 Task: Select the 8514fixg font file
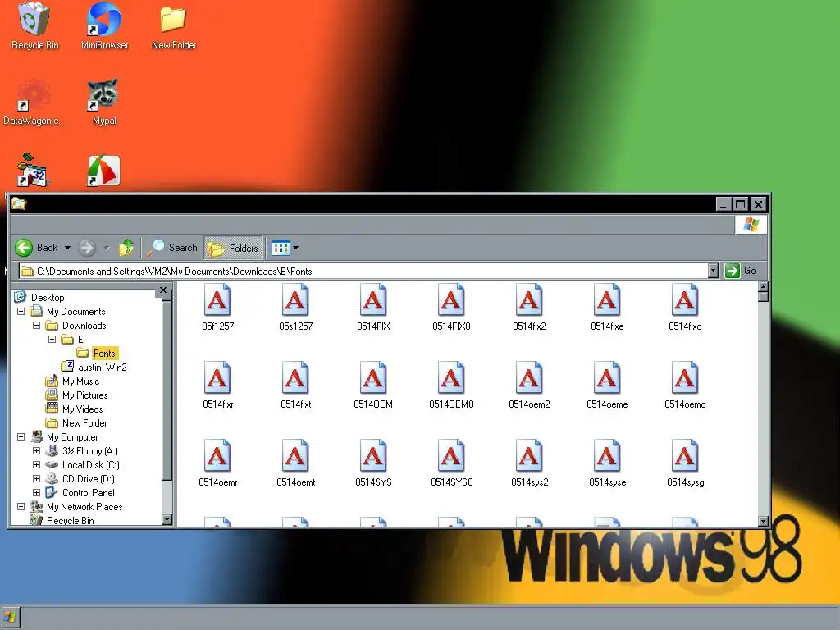pyautogui.click(x=685, y=307)
